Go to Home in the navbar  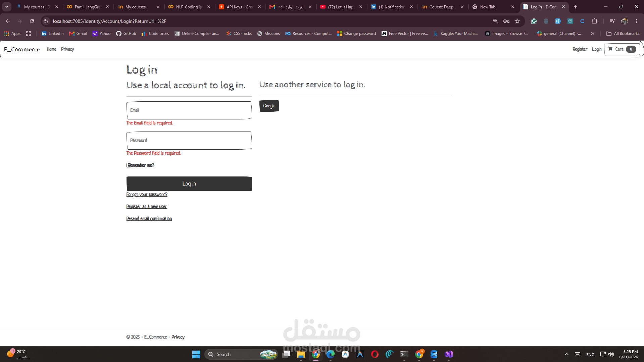(x=51, y=49)
